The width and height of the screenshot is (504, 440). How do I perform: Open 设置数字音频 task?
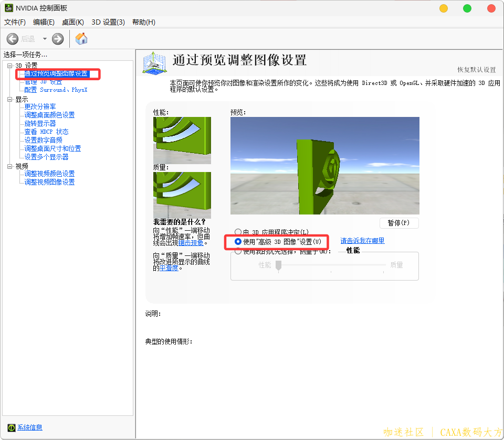(x=44, y=140)
